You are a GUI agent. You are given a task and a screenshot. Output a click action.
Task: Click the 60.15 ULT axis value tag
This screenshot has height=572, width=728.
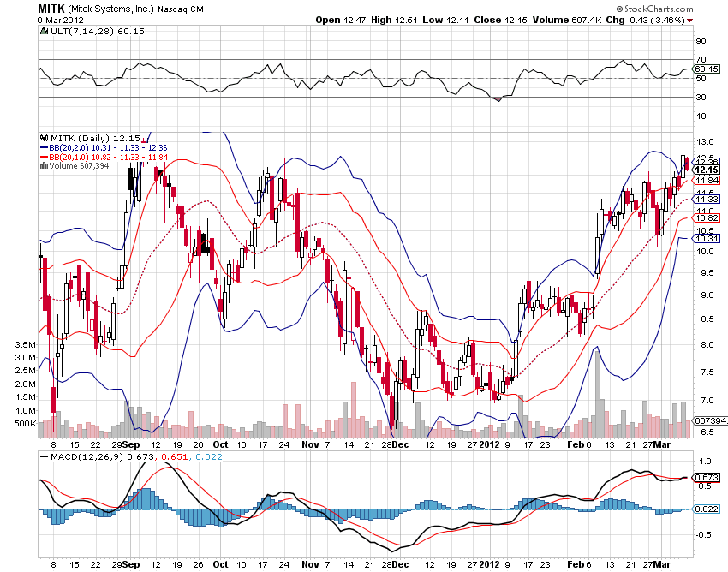pyautogui.click(x=707, y=69)
